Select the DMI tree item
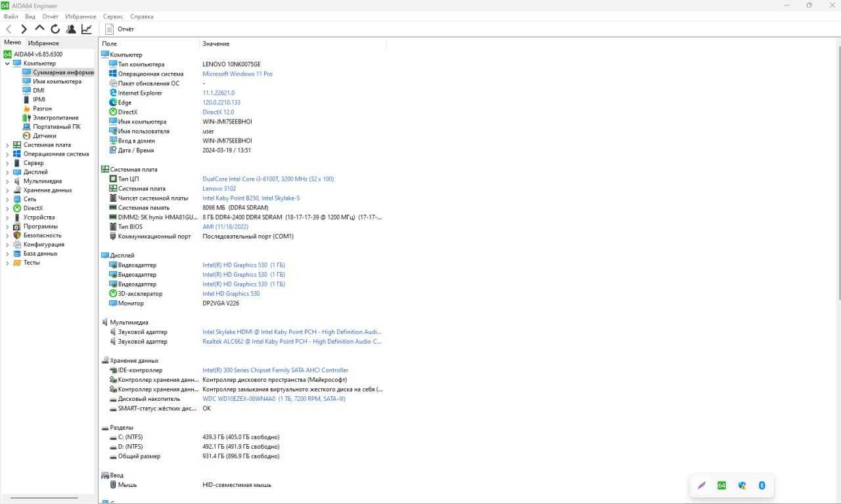 point(39,91)
